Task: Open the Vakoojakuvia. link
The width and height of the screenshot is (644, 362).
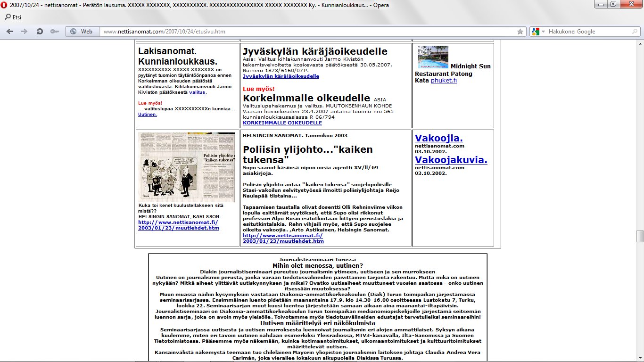Action: 451,160
